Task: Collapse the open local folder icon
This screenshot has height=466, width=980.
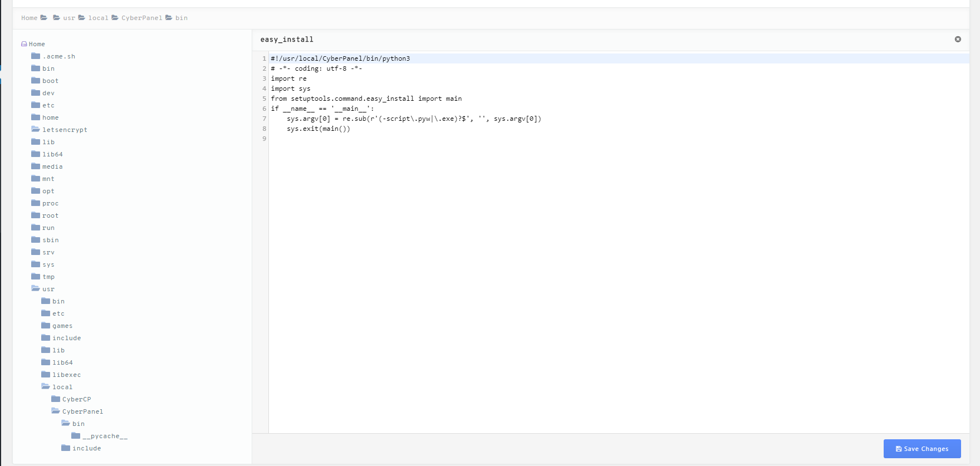Action: click(46, 386)
